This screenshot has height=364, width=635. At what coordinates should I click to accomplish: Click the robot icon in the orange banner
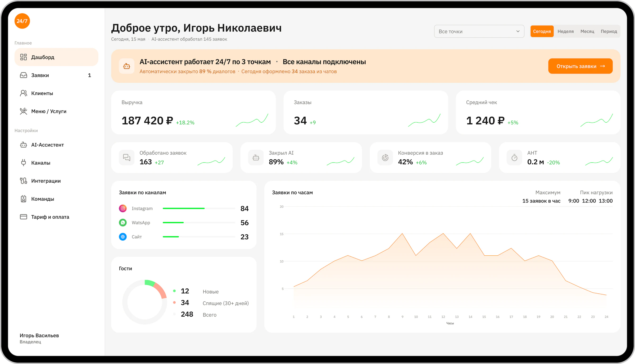point(127,66)
